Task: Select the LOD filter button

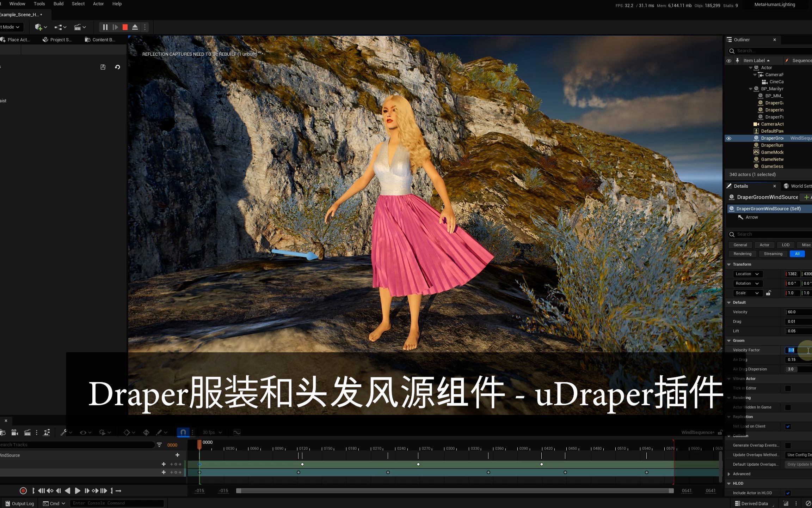Action: (786, 245)
